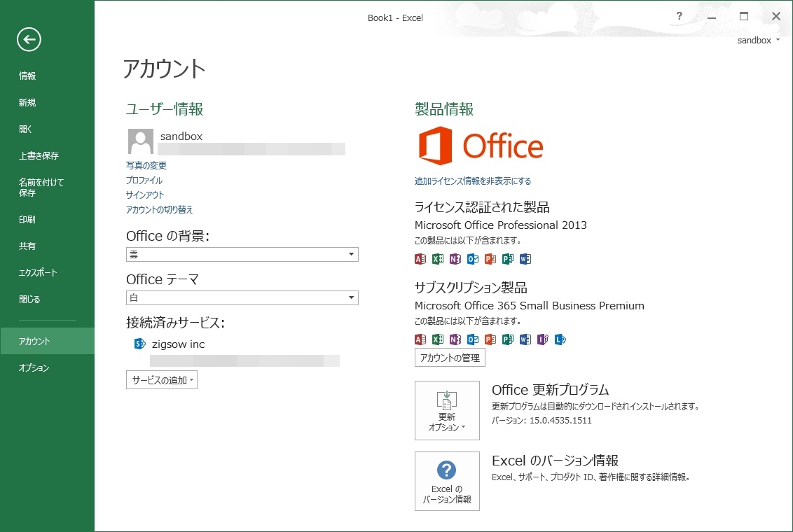Image resolution: width=793 pixels, height=532 pixels.
Task: Select 新規 in the sidebar
Action: (x=27, y=103)
